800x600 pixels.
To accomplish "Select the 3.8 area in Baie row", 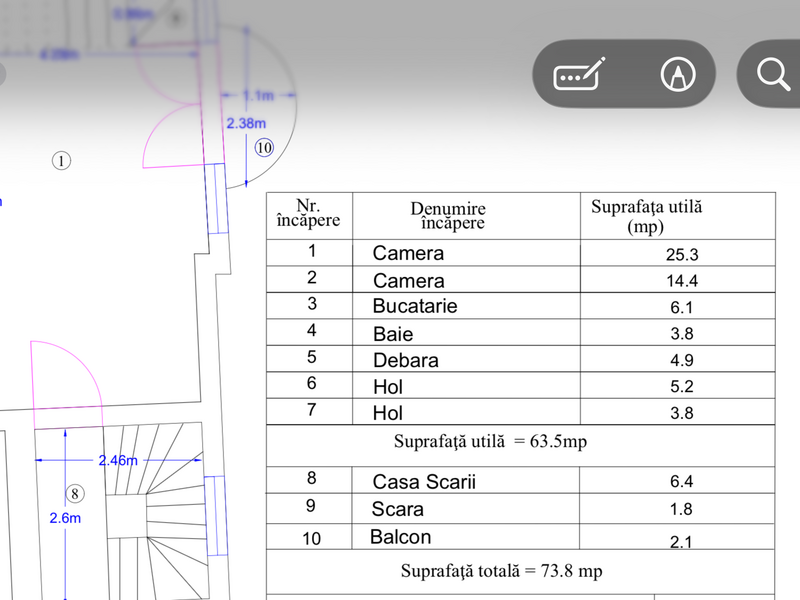I will pyautogui.click(x=682, y=334).
